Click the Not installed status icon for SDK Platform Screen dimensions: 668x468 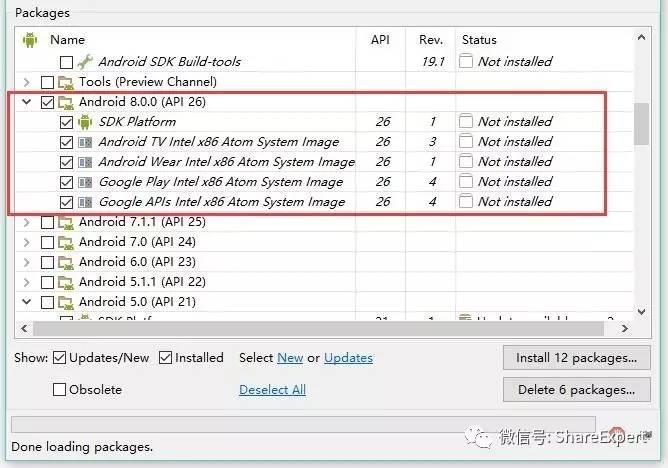point(466,121)
